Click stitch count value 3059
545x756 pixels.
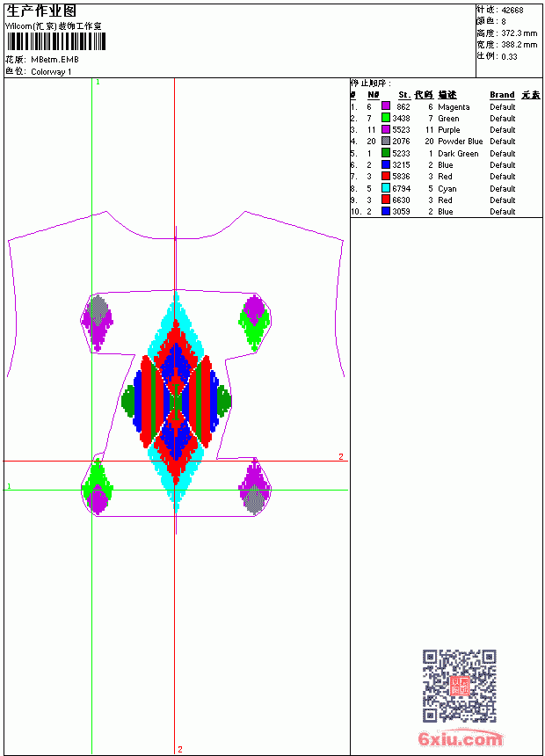pyautogui.click(x=401, y=212)
